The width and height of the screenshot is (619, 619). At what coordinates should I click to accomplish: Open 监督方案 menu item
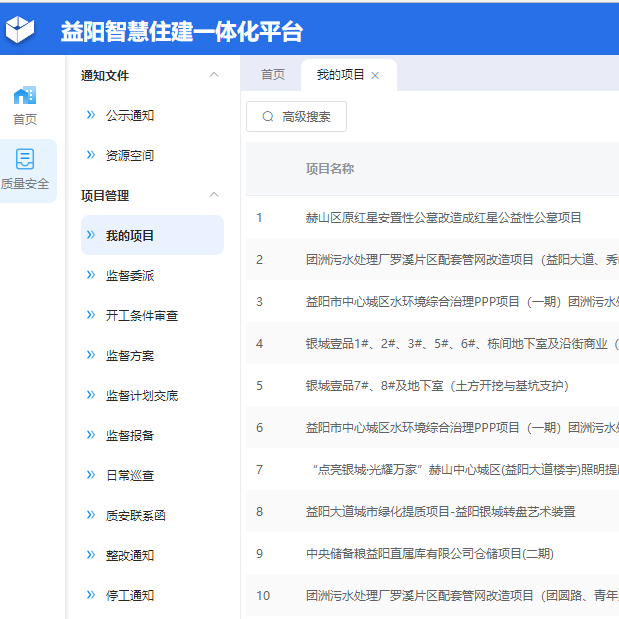[130, 355]
